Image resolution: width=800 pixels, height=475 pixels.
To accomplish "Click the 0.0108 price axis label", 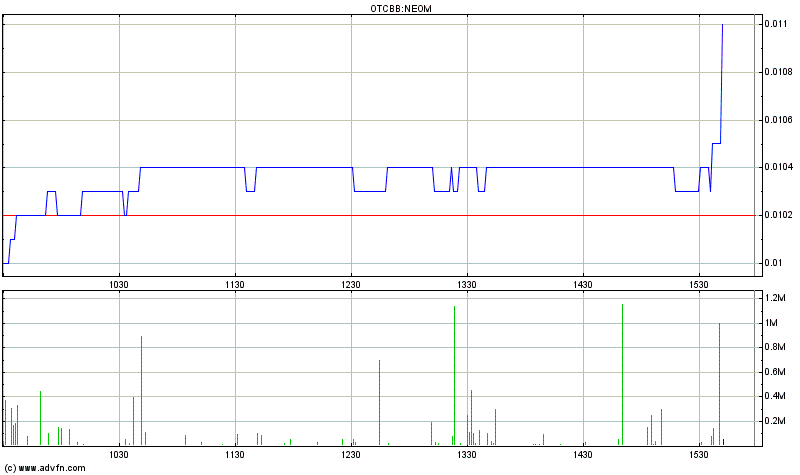I will click(779, 72).
